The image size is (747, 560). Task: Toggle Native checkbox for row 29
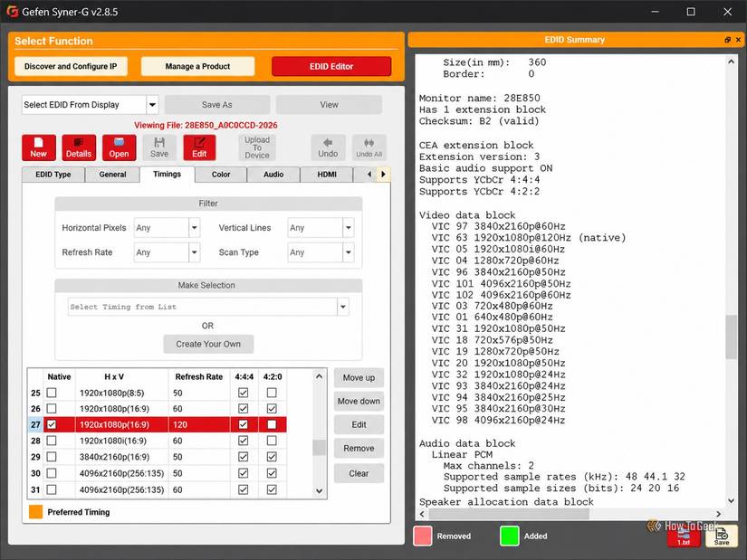tap(52, 457)
